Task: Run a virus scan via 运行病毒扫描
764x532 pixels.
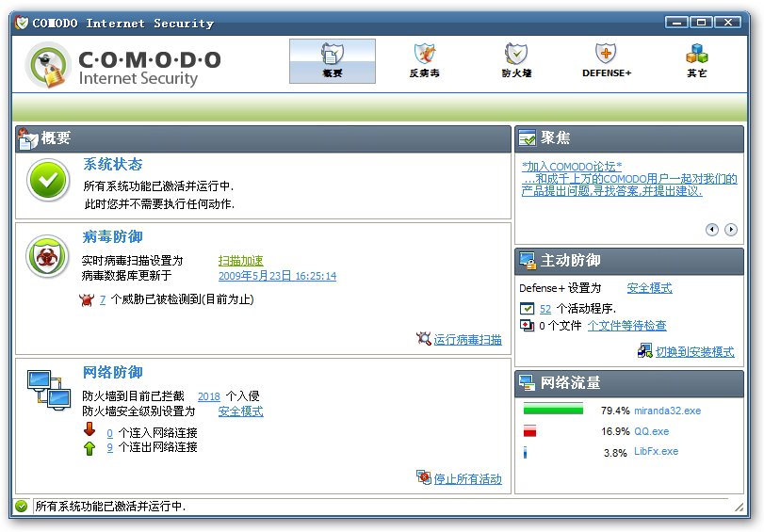Action: (x=468, y=340)
